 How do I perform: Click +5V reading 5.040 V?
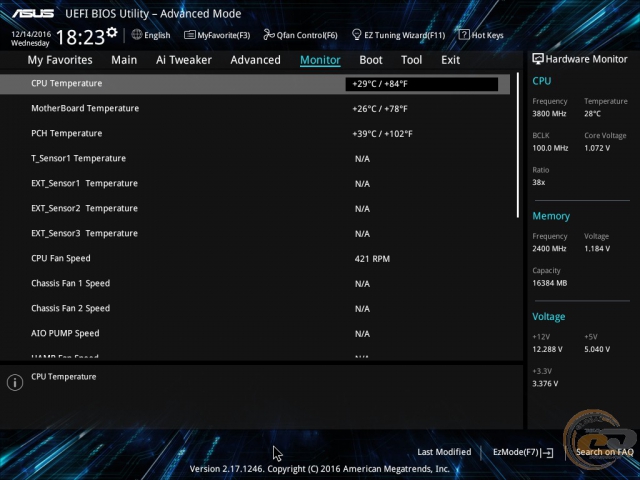click(597, 349)
